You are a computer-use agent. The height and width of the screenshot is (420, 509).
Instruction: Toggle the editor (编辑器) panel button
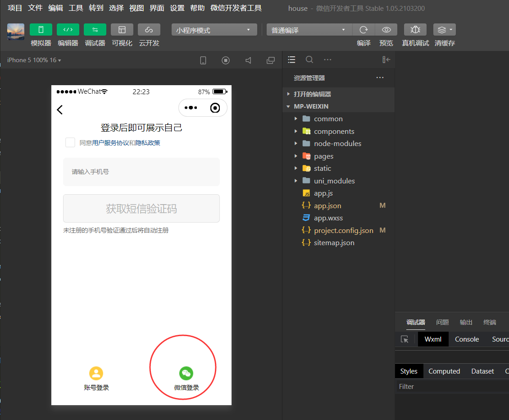point(68,30)
